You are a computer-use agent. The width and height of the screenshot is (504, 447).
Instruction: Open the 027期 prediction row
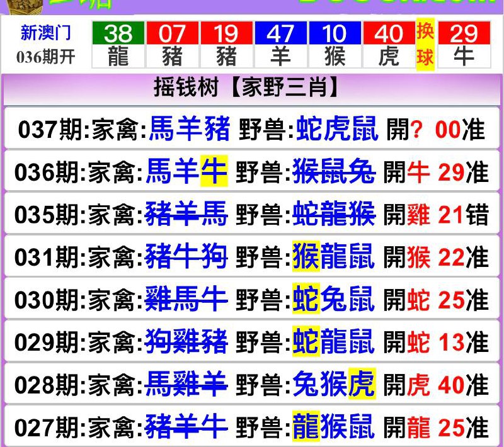pos(251,426)
